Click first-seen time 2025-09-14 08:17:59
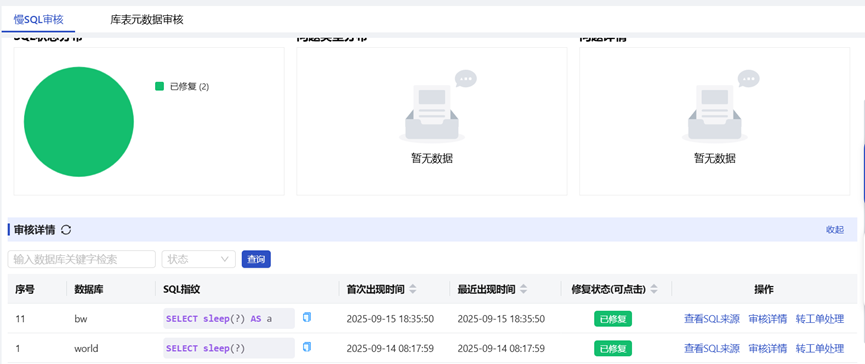 coord(390,349)
